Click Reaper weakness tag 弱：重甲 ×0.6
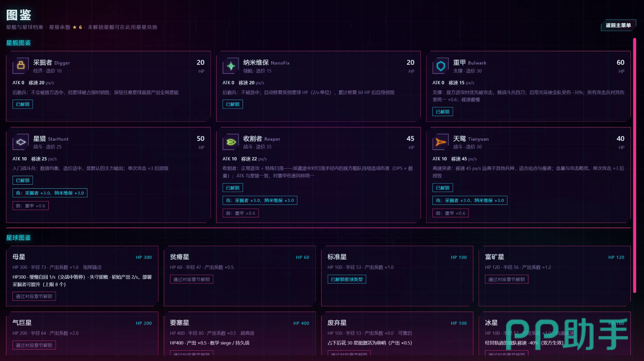The width and height of the screenshot is (644, 361). point(241,213)
